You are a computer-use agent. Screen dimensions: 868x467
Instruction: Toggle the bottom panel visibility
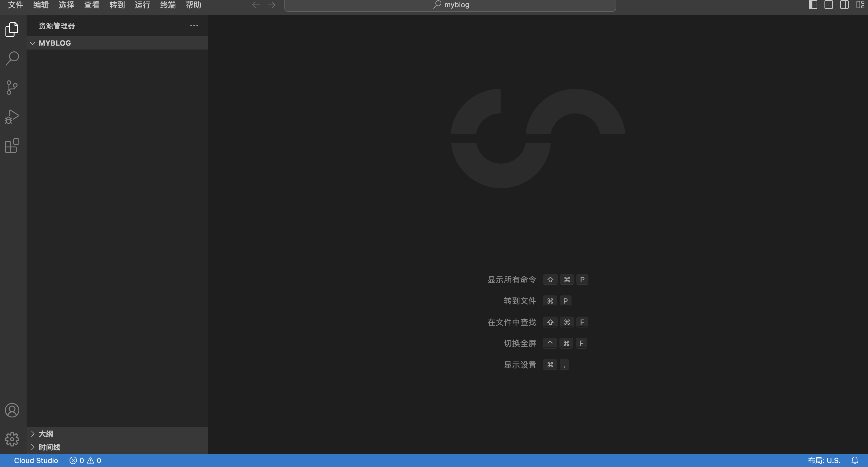click(829, 5)
